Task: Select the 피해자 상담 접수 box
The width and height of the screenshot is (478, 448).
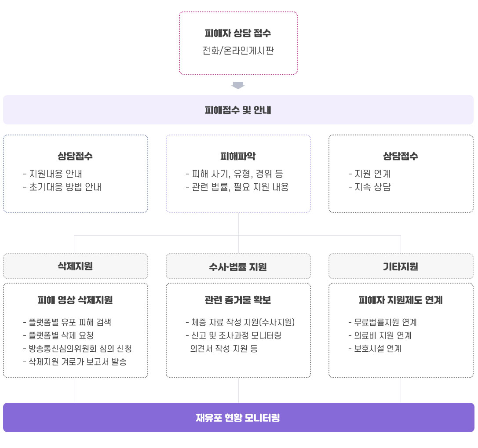Action: (238, 43)
